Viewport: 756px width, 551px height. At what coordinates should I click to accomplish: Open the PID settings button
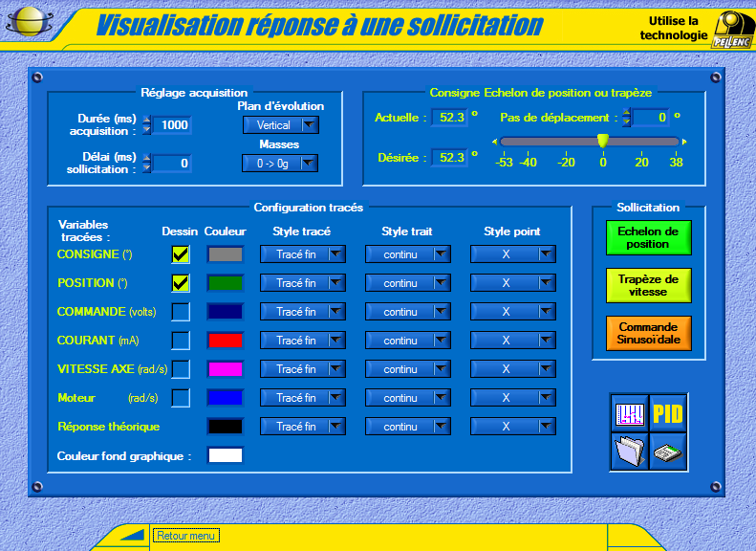668,413
